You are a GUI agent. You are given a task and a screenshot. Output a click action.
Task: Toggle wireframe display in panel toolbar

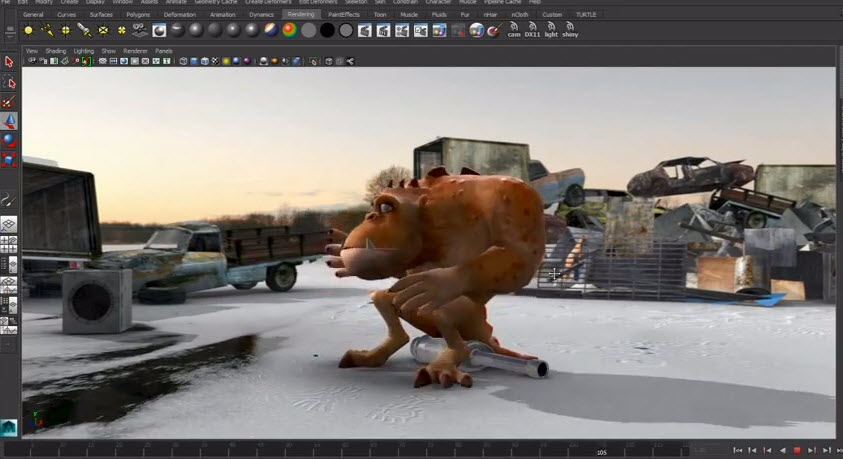[x=183, y=61]
